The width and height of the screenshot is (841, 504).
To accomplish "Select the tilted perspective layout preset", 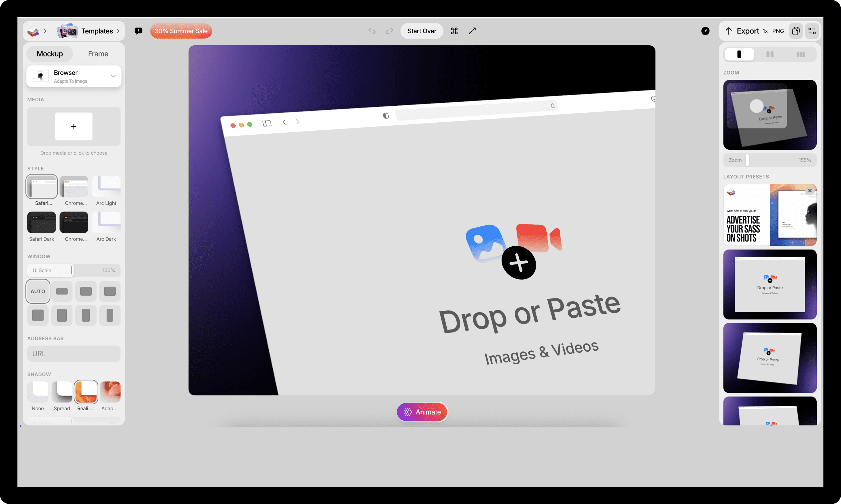I will coord(770,358).
